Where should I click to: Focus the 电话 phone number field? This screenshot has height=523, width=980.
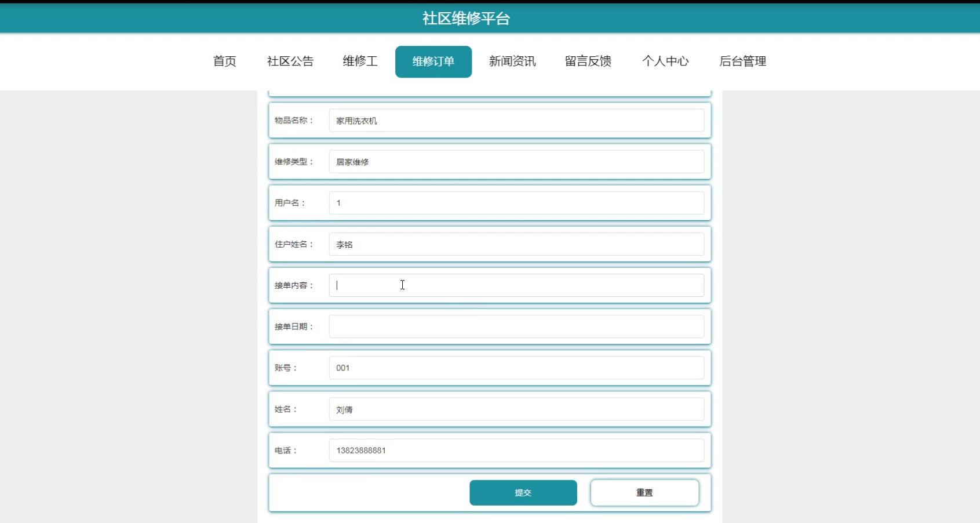click(x=516, y=451)
